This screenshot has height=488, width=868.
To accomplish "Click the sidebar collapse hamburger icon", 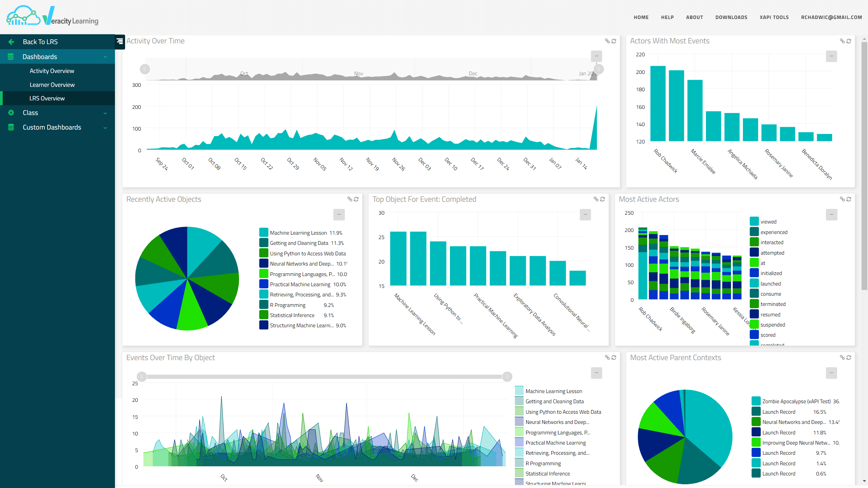I will pos(120,41).
